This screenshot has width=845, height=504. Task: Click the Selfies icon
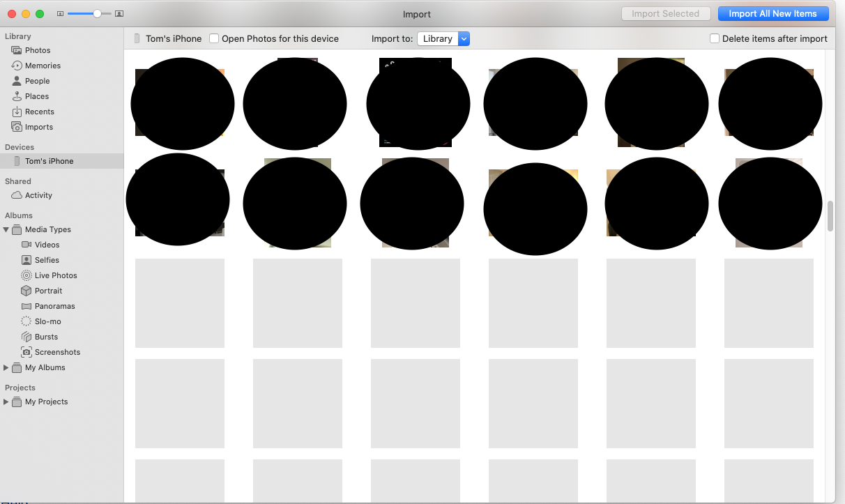[26, 260]
